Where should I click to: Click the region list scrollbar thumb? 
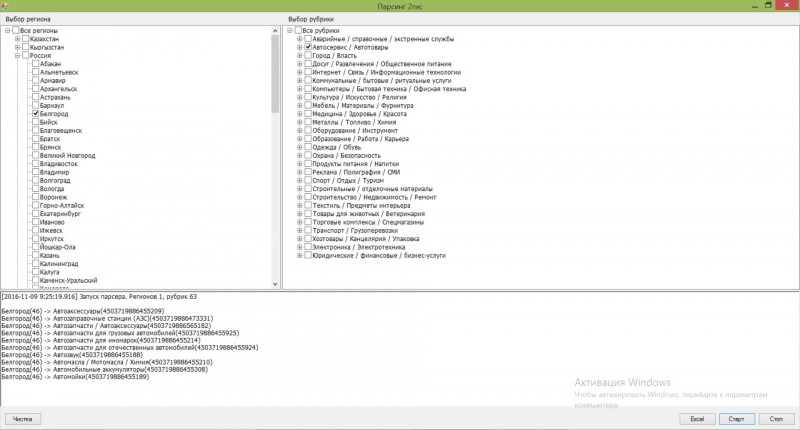point(276,74)
